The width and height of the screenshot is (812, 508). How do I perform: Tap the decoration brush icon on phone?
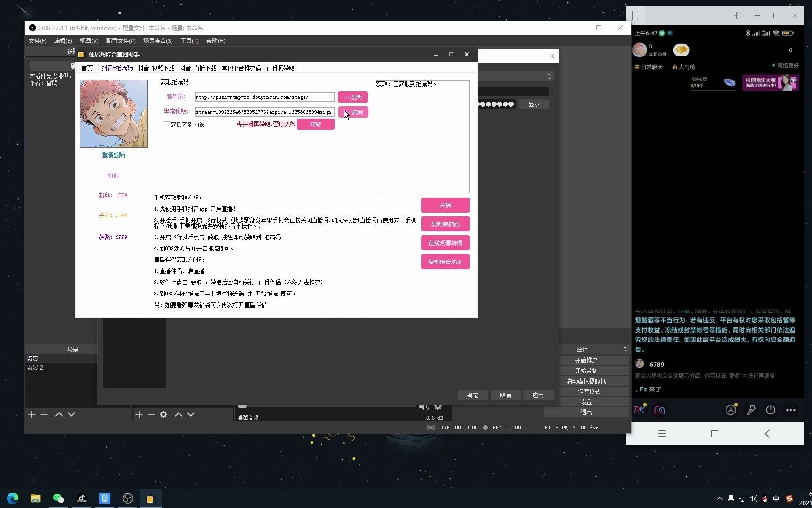751,410
